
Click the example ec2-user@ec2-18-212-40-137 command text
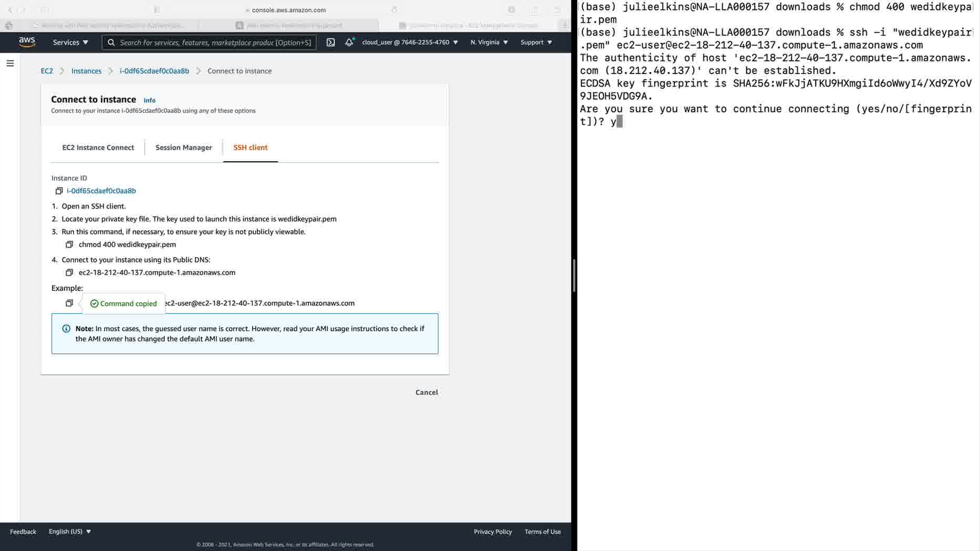(x=259, y=303)
